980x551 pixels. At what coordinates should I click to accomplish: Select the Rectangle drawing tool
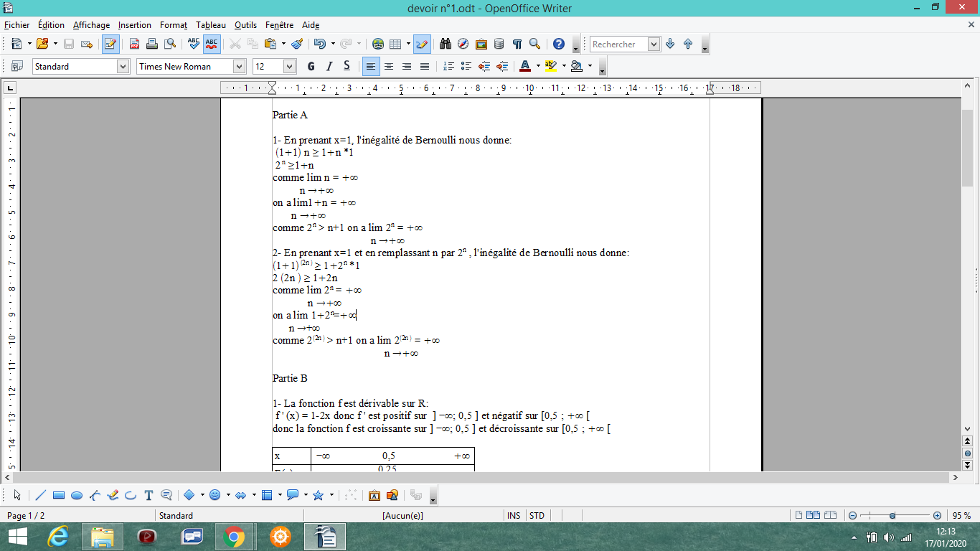coord(59,495)
